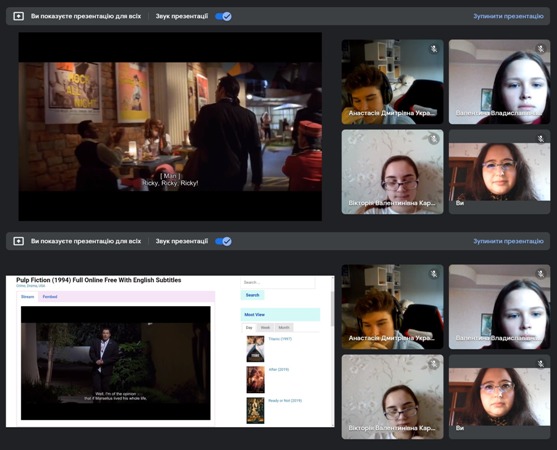The height and width of the screenshot is (450, 557).
Task: Select Анастасія Дмитрівна video tile beside the Pulp Fiction webpage
Action: click(x=393, y=307)
